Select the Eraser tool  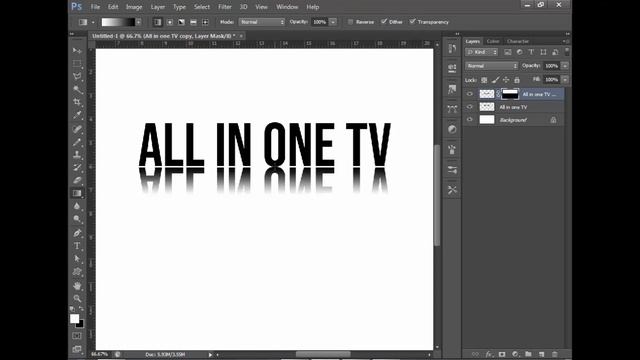point(77,180)
